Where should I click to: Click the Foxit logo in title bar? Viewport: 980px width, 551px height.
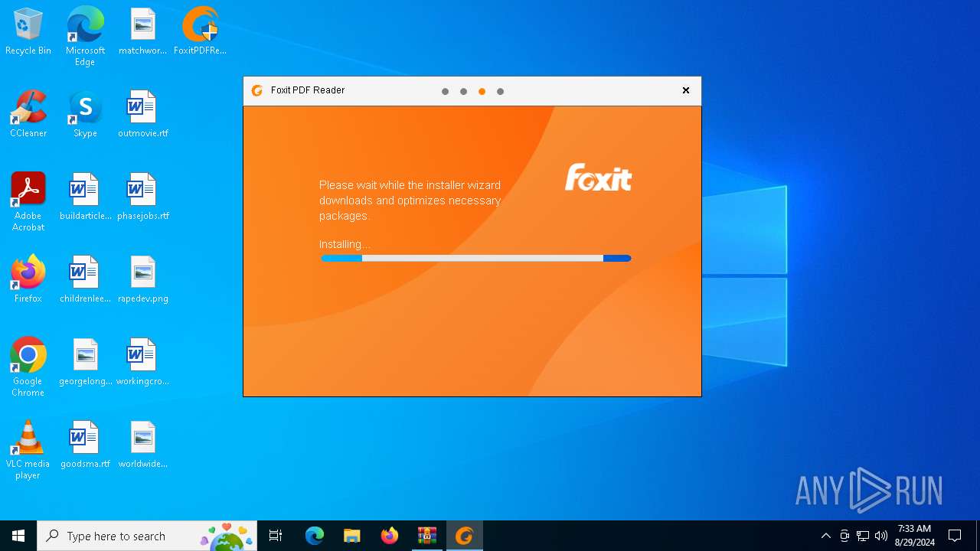click(x=257, y=90)
